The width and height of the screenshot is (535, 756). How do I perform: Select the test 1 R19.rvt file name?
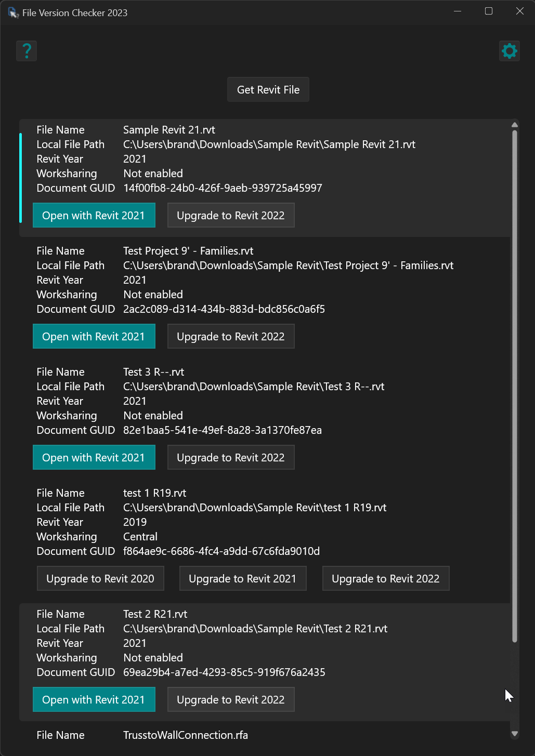click(x=154, y=493)
